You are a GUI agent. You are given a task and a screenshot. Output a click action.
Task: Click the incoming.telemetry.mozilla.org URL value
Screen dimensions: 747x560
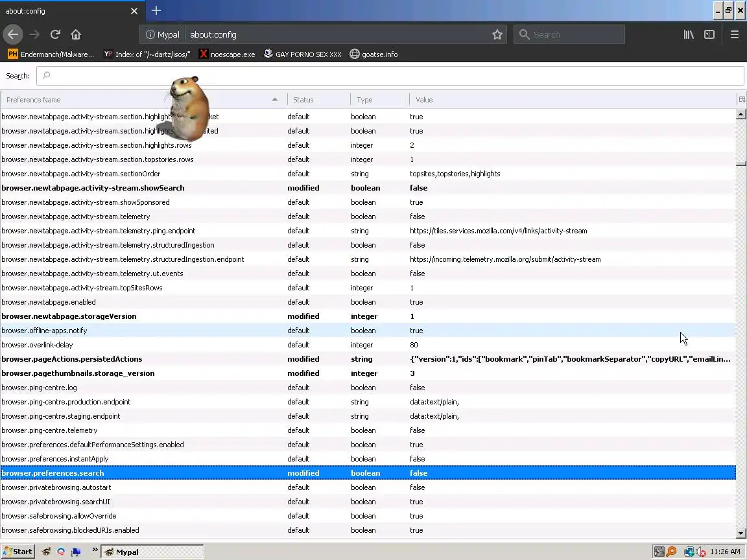[x=505, y=259]
